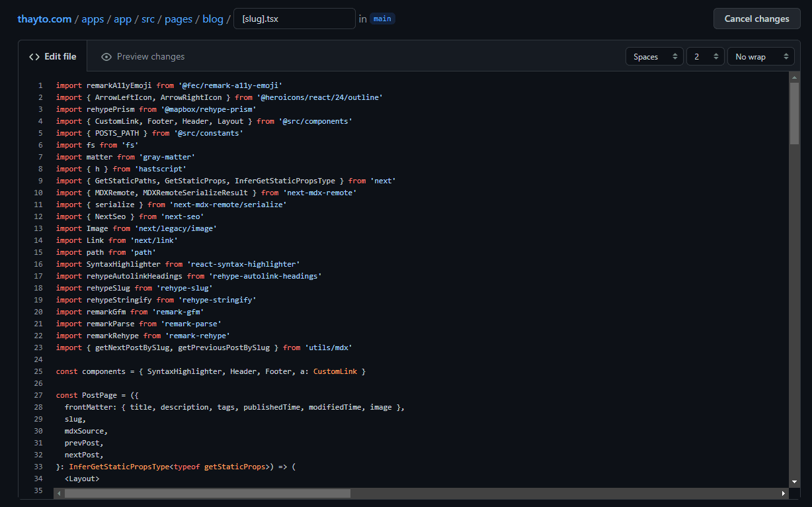The image size is (812, 507).
Task: Click on 'remarkParse' in line 21
Action: point(110,324)
